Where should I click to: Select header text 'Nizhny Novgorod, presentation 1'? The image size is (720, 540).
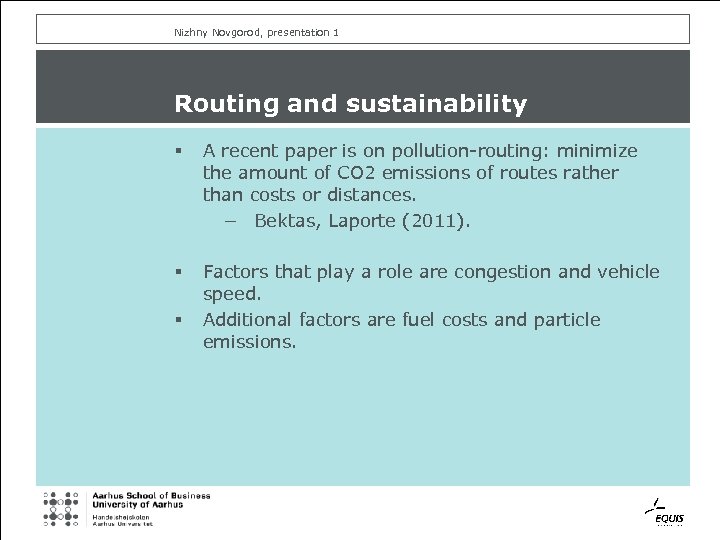(x=256, y=32)
